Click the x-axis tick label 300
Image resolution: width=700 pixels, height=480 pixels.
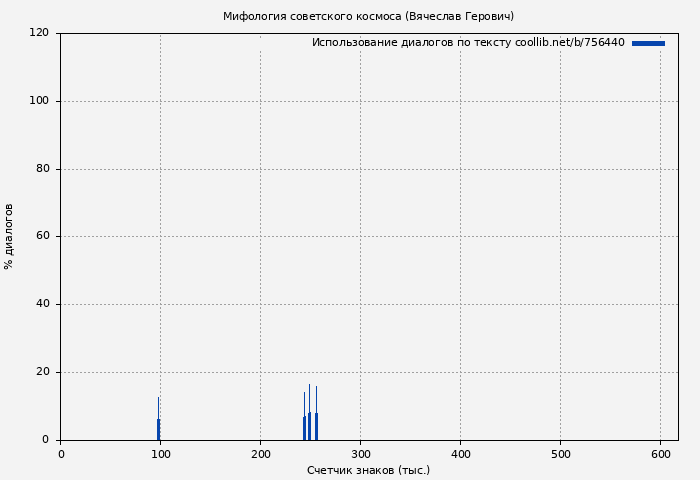pyautogui.click(x=360, y=454)
